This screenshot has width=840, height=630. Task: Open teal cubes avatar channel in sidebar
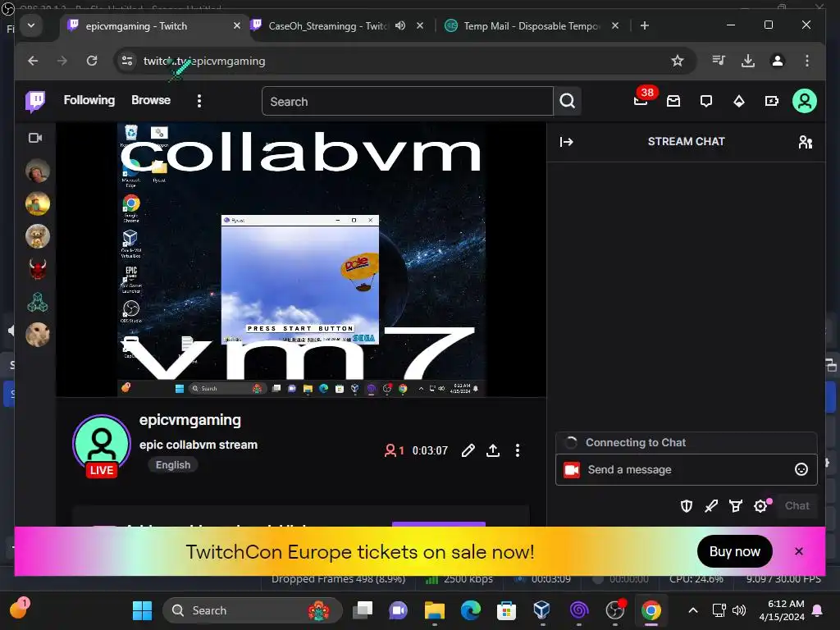[x=38, y=302]
